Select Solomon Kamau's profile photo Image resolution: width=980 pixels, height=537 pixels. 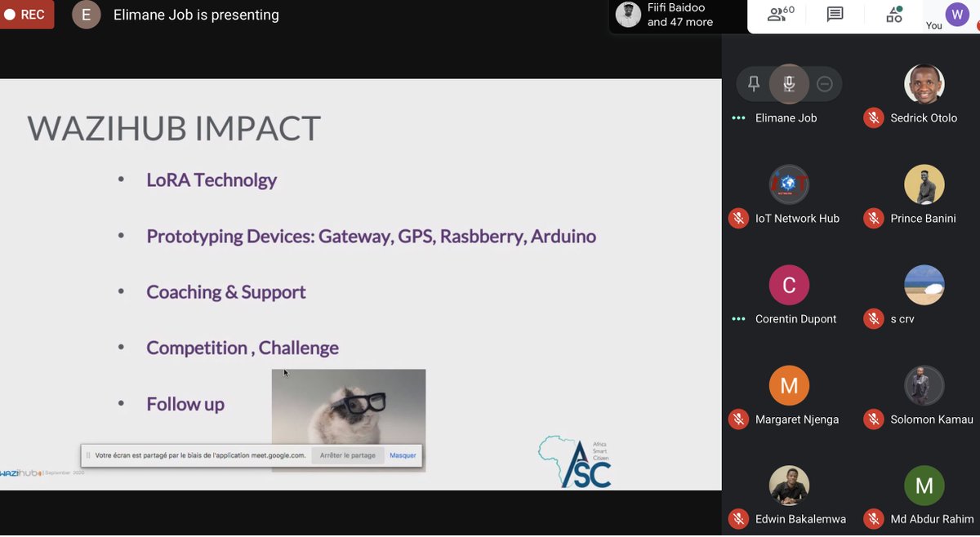[924, 385]
